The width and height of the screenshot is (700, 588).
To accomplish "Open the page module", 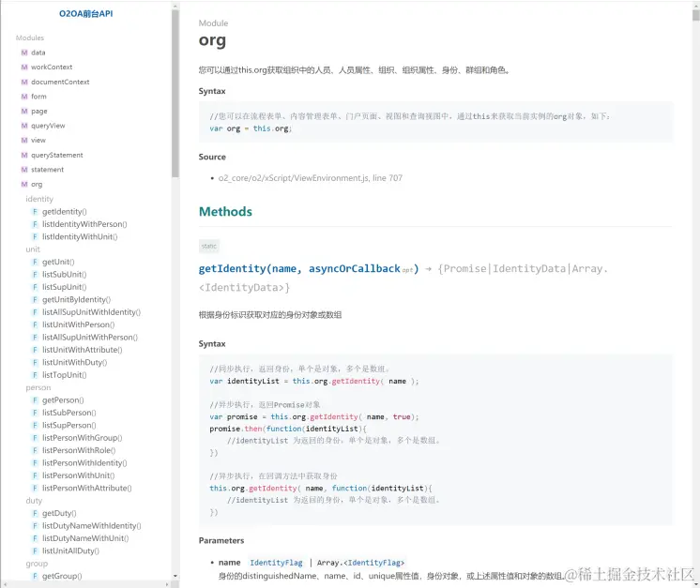I will (x=39, y=112).
